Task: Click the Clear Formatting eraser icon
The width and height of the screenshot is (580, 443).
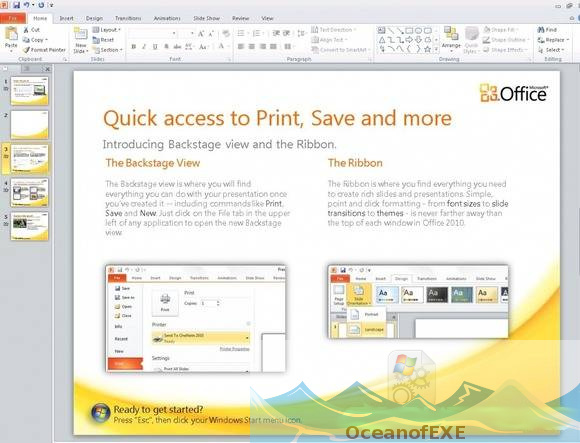Action: [226, 34]
